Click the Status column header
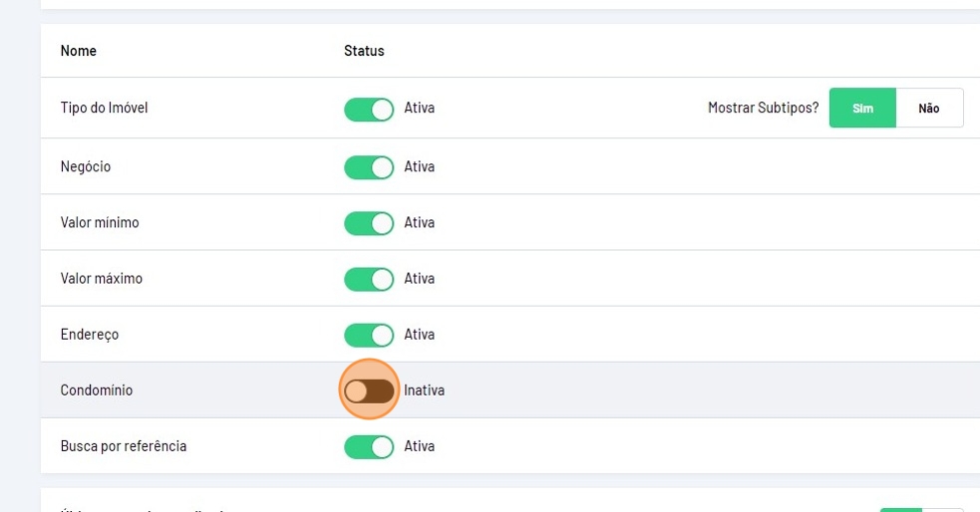The image size is (980, 512). [x=364, y=51]
